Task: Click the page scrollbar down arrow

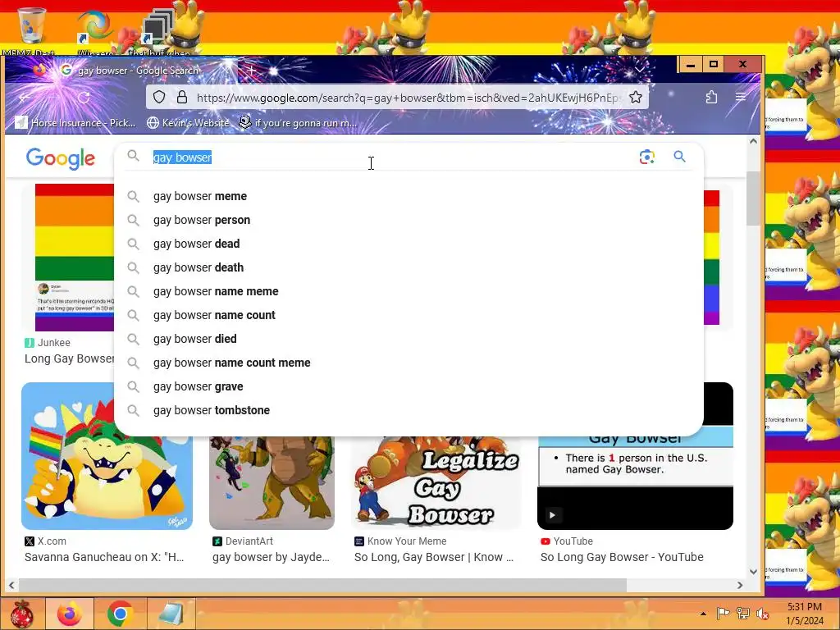Action: (753, 572)
